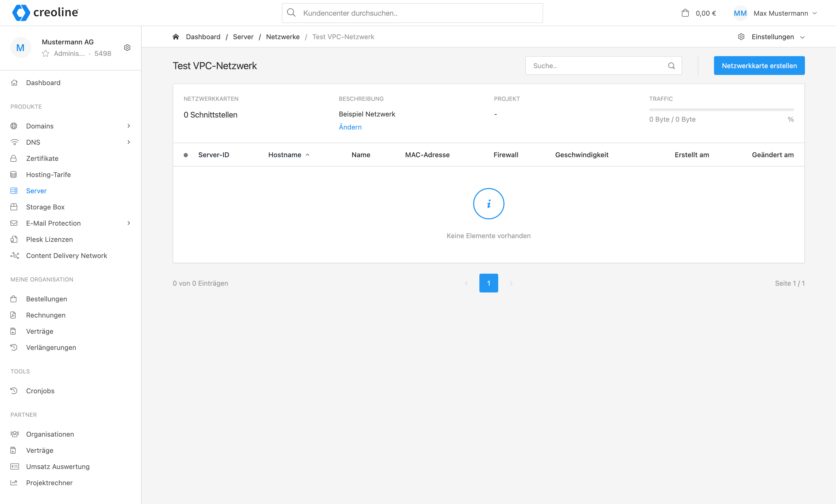Click the search magnifier icon in Kundencenter search
The image size is (836, 504).
pyautogui.click(x=291, y=13)
